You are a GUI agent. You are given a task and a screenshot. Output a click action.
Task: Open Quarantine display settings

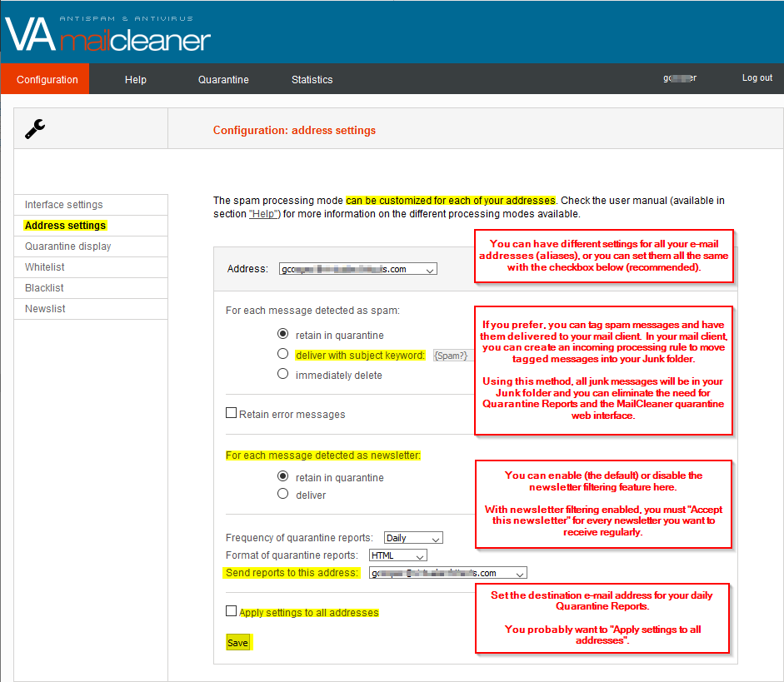[91, 246]
